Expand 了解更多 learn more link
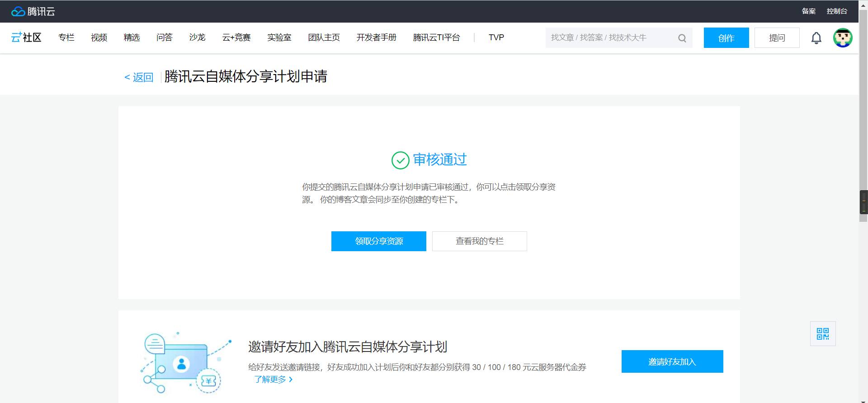This screenshot has height=403, width=868. click(273, 380)
